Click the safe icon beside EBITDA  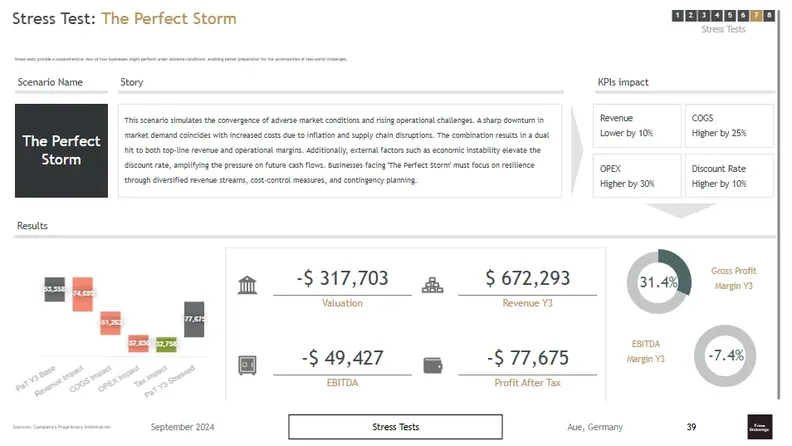coord(247,365)
